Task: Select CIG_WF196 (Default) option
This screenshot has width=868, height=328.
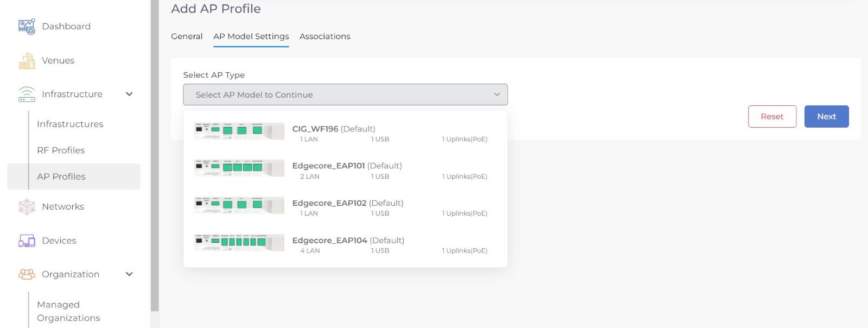Action: pyautogui.click(x=346, y=133)
